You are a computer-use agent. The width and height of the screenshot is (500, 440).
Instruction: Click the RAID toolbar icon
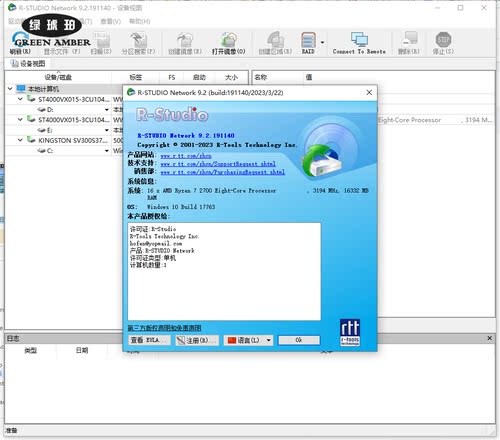(x=308, y=43)
